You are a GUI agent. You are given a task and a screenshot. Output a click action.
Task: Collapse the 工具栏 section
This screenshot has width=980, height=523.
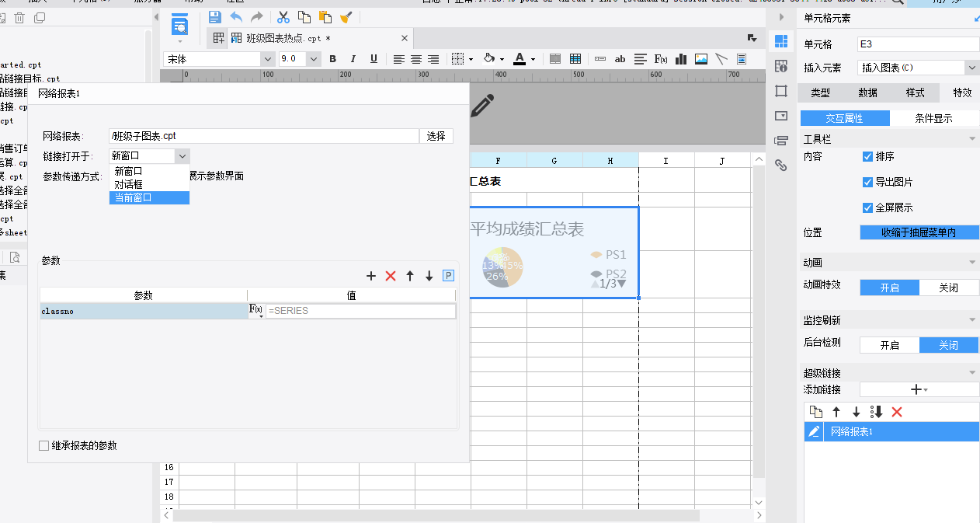[x=972, y=139]
